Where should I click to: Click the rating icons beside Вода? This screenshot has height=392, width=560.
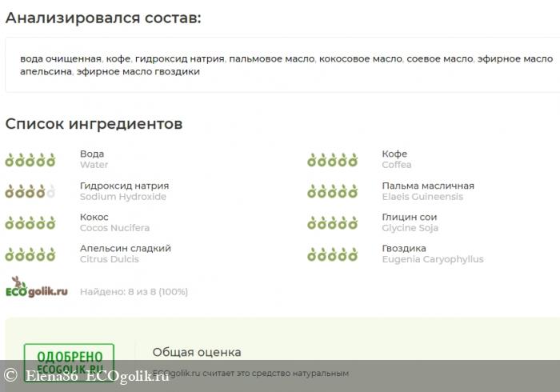pyautogui.click(x=30, y=160)
